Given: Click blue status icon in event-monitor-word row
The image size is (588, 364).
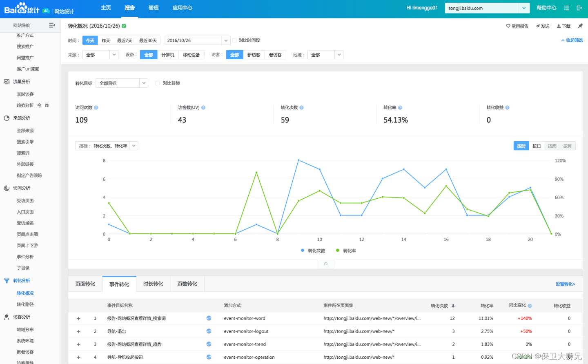Looking at the screenshot, I should 209,318.
